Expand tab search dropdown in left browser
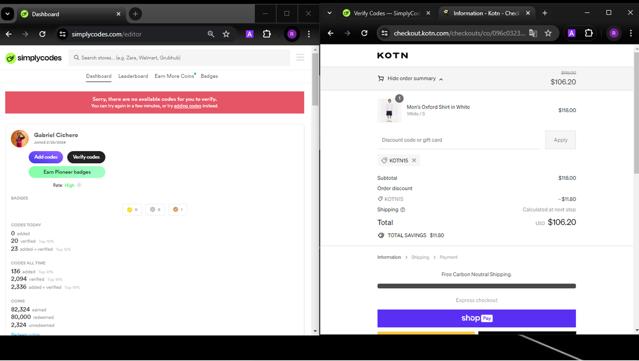The width and height of the screenshot is (639, 361). [7, 14]
